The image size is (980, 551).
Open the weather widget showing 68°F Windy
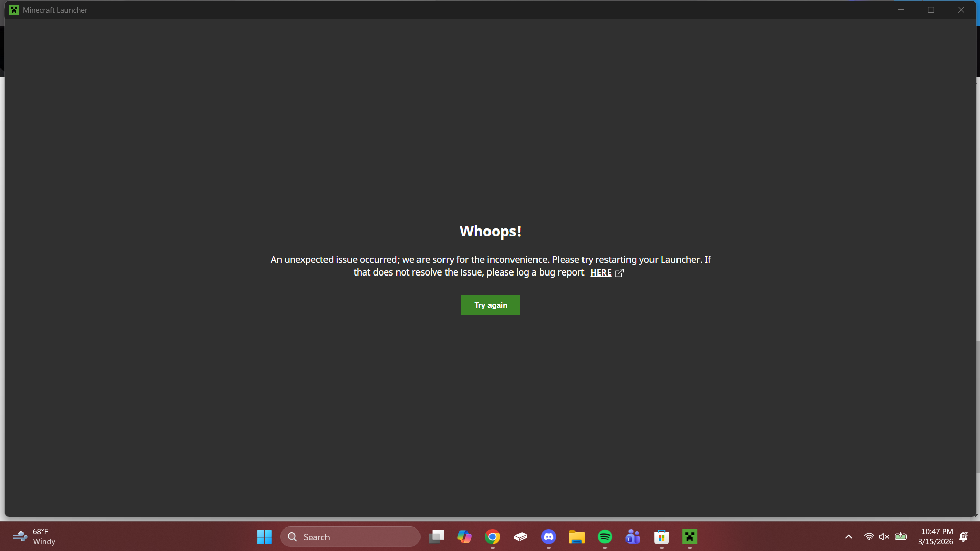coord(34,537)
